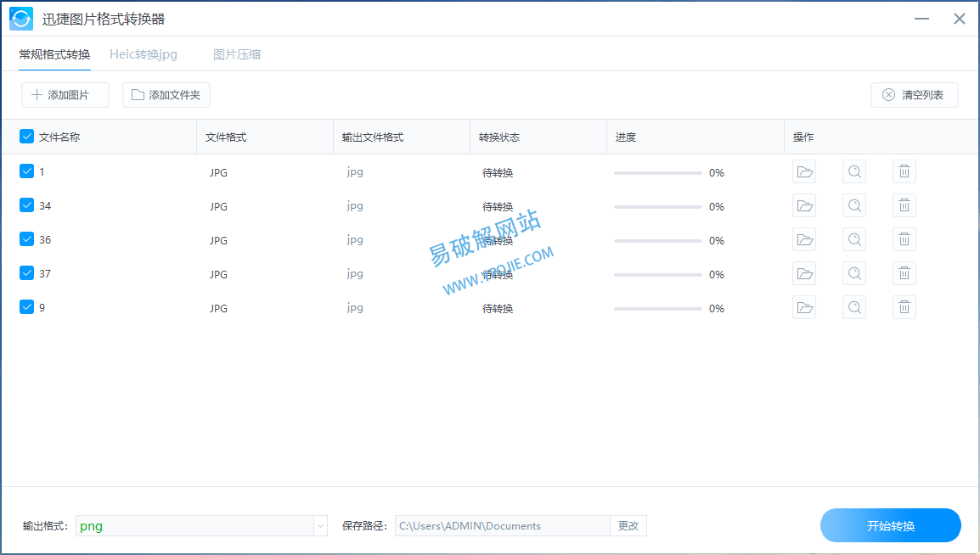Viewport: 980px width, 555px height.
Task: Close the converter window
Action: pyautogui.click(x=960, y=19)
